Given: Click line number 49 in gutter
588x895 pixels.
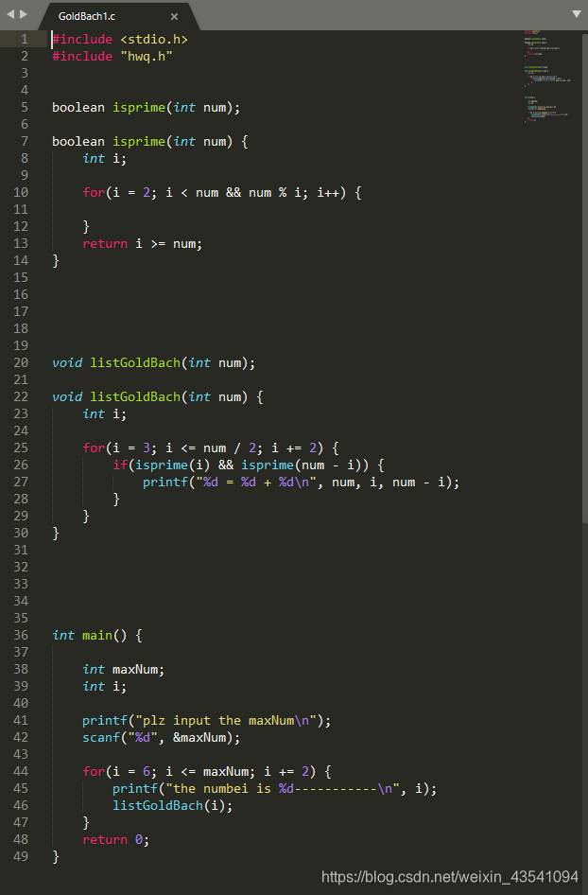Looking at the screenshot, I should [21, 857].
